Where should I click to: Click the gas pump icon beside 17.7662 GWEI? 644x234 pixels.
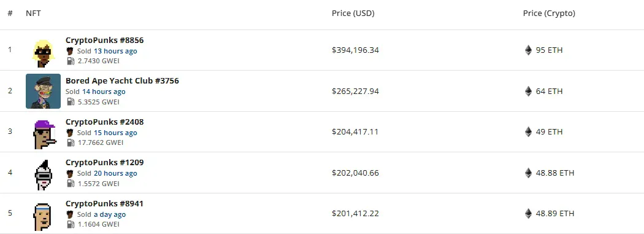point(71,142)
